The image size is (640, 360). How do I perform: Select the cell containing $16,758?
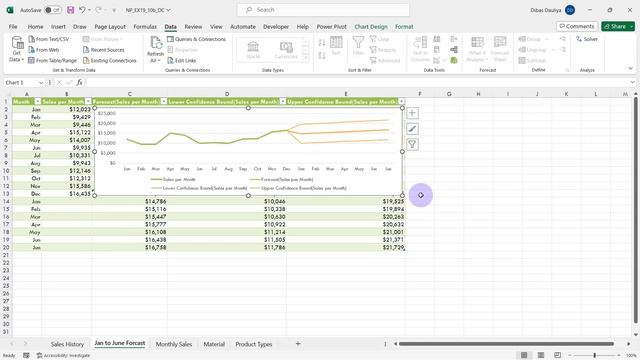click(x=129, y=247)
